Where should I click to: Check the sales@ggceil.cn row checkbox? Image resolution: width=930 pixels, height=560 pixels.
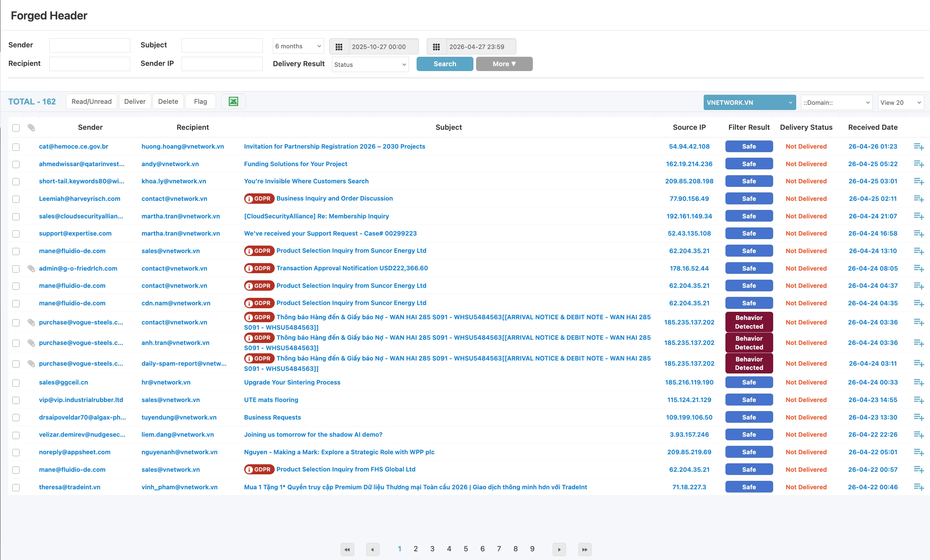coord(16,383)
